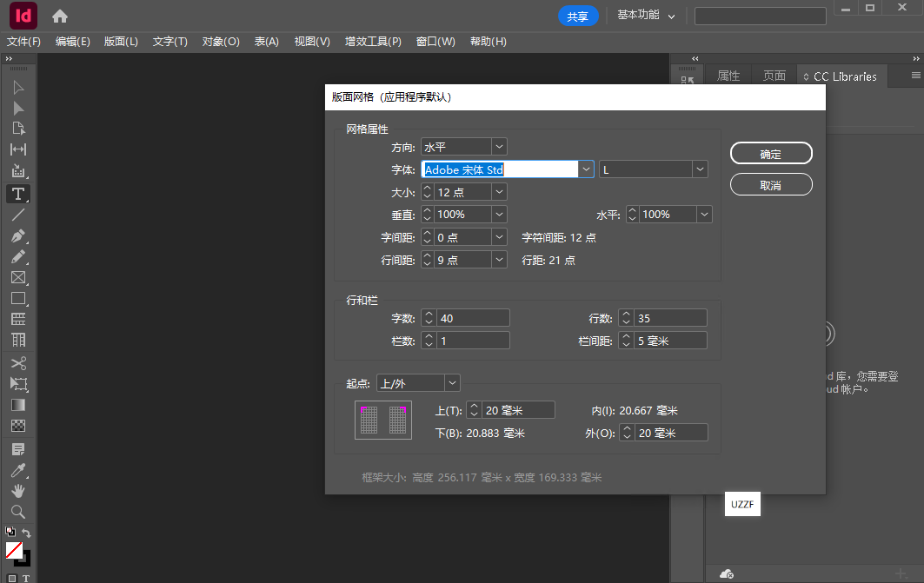Click the Home icon
Screen dimensions: 924x583
[x=59, y=16]
